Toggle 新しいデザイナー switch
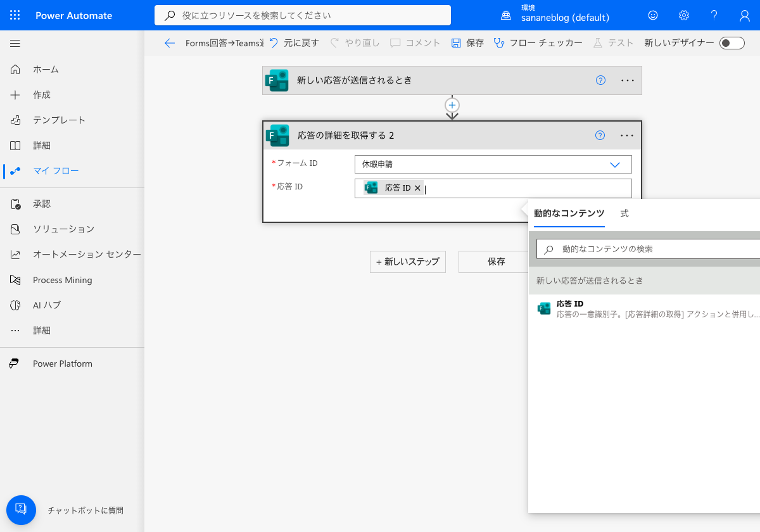Screen dimensions: 760x532 [x=732, y=43]
